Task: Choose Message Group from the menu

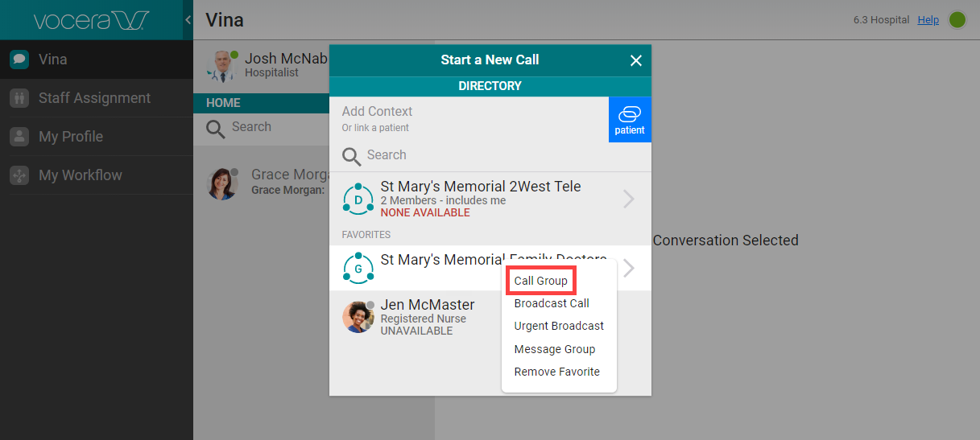Action: pyautogui.click(x=555, y=349)
